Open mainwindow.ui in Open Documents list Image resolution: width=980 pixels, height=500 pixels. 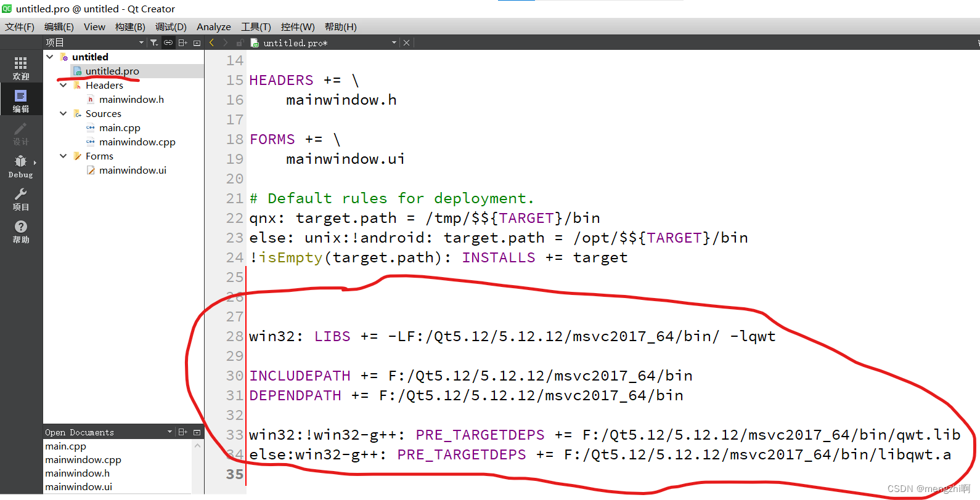tap(78, 486)
